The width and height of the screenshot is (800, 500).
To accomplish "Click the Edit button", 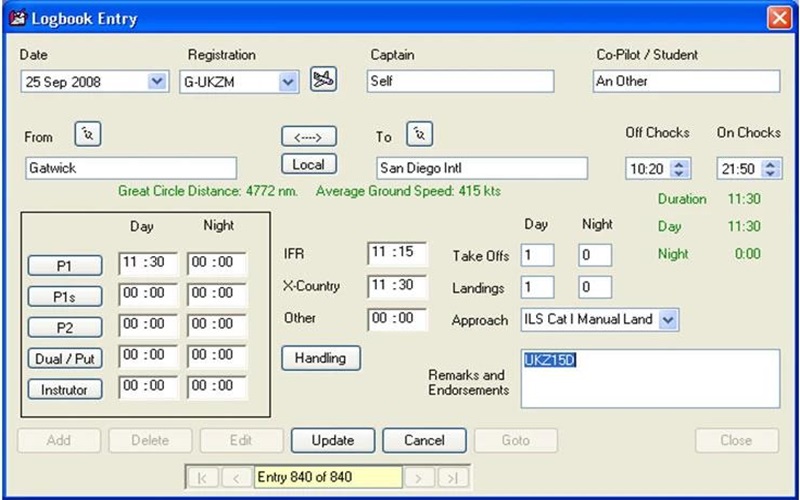I will (241, 440).
